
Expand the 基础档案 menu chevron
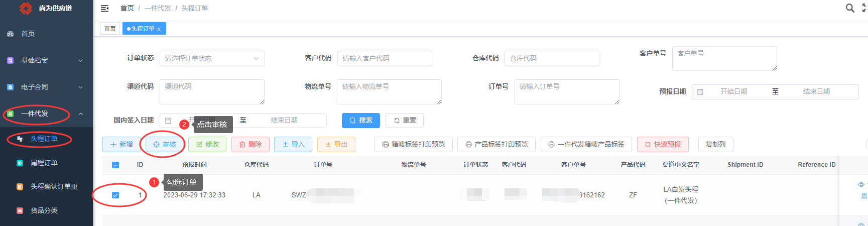coord(81,60)
